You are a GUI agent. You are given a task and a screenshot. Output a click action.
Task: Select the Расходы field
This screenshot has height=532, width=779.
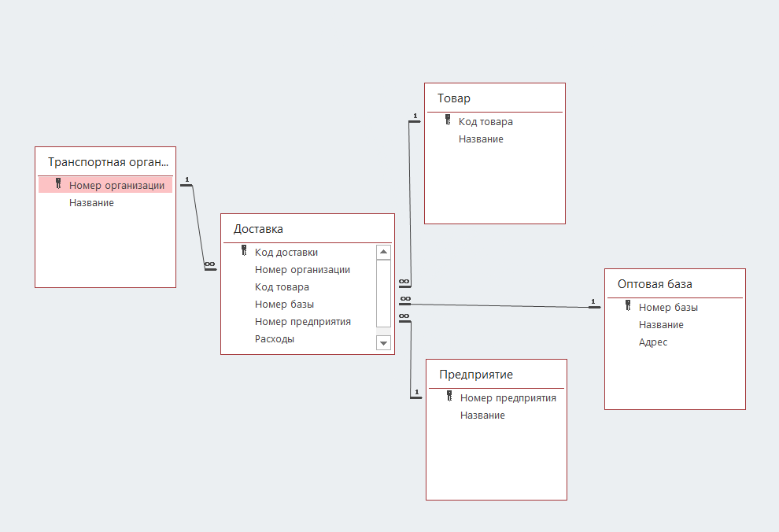coord(275,339)
